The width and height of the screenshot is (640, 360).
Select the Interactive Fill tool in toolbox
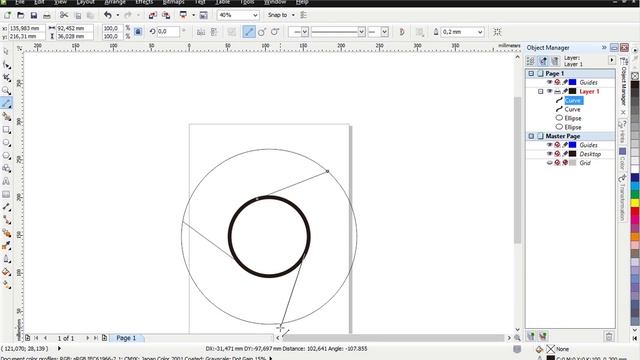pyautogui.click(x=6, y=285)
